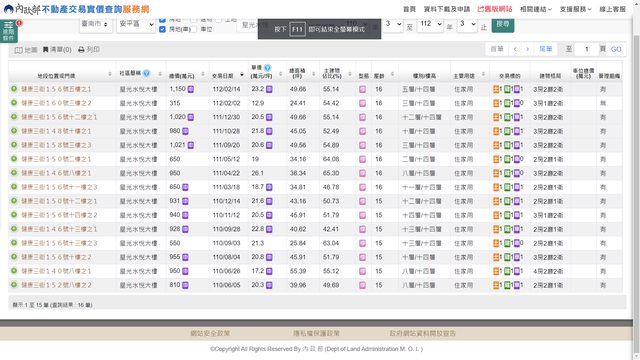Open 政府網站資料開放宣告 footer link
Image resolution: width=640 pixels, height=360 pixels.
coord(422,333)
